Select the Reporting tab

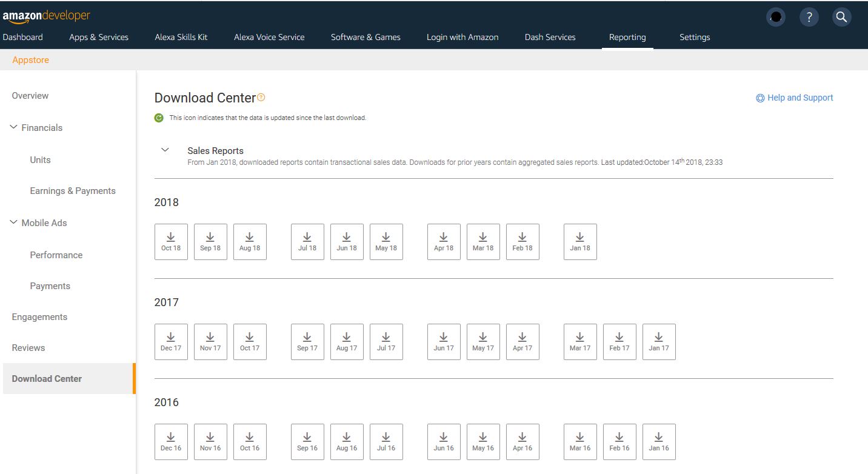(627, 37)
